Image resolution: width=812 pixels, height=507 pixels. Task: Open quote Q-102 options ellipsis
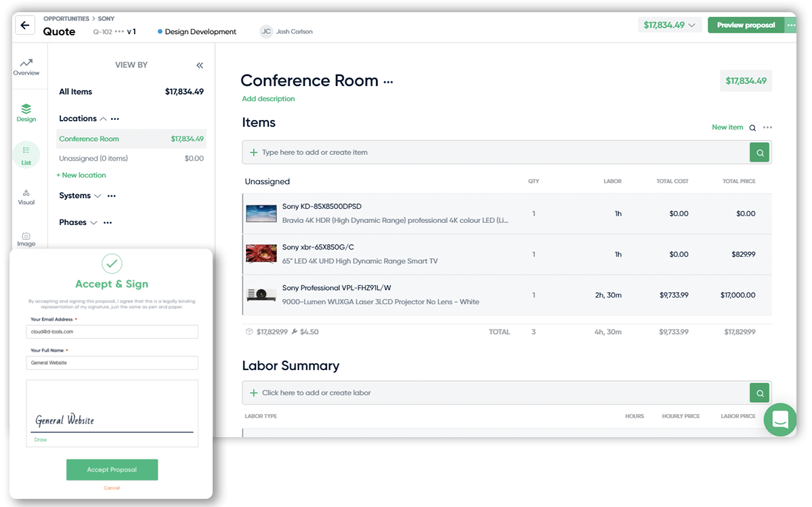(119, 32)
